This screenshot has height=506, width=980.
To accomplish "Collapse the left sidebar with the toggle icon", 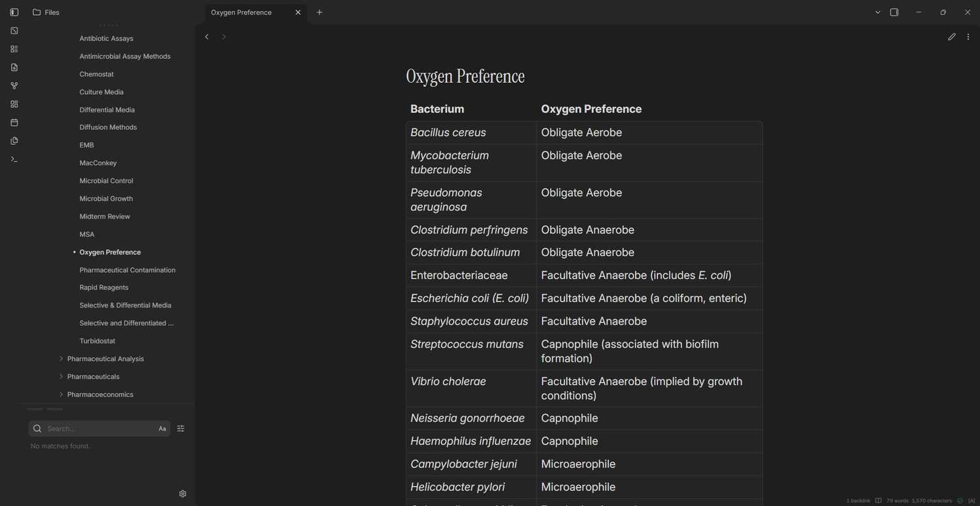I will pos(14,12).
